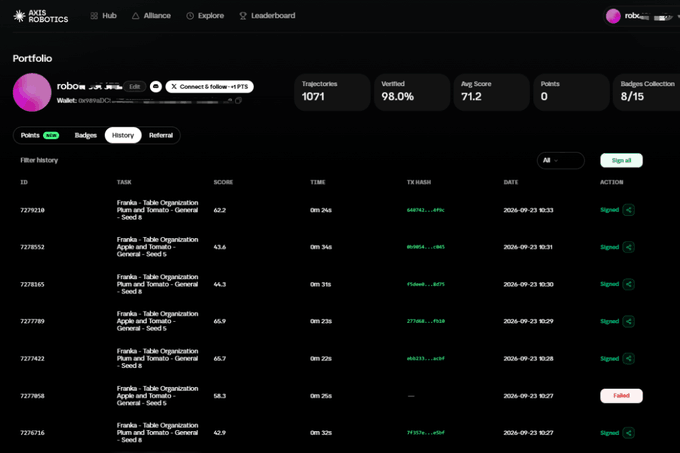Open the All filter dropdown
The image size is (680, 453).
pyautogui.click(x=560, y=160)
